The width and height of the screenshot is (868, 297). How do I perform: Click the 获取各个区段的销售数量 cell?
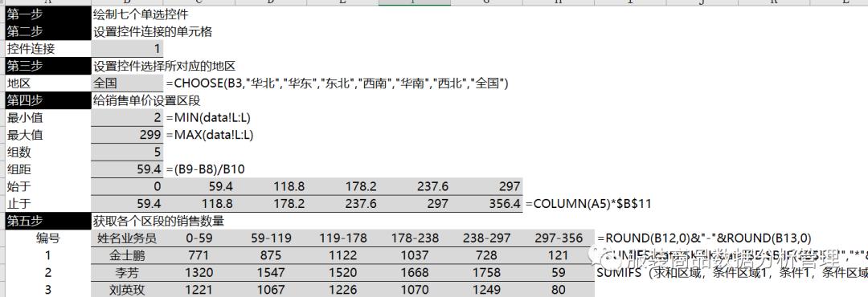tap(158, 222)
